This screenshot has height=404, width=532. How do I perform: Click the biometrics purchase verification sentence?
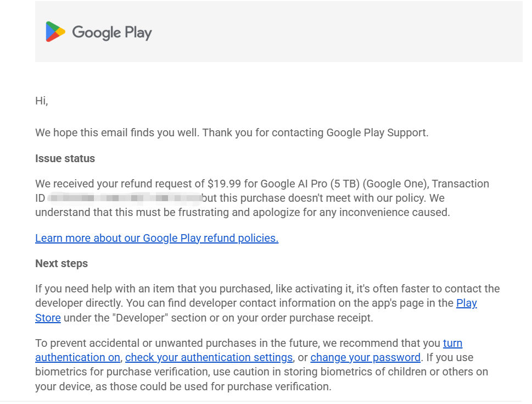point(261,372)
